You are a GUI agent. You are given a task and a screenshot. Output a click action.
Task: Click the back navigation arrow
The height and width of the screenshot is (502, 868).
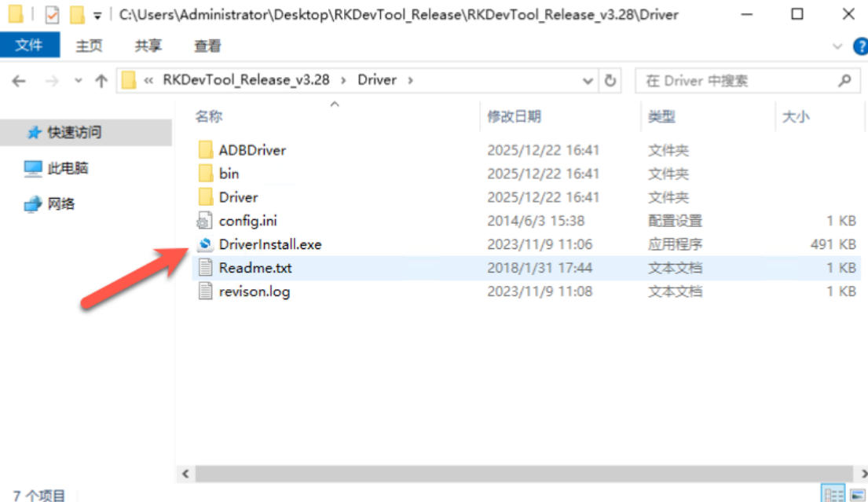tap(19, 82)
